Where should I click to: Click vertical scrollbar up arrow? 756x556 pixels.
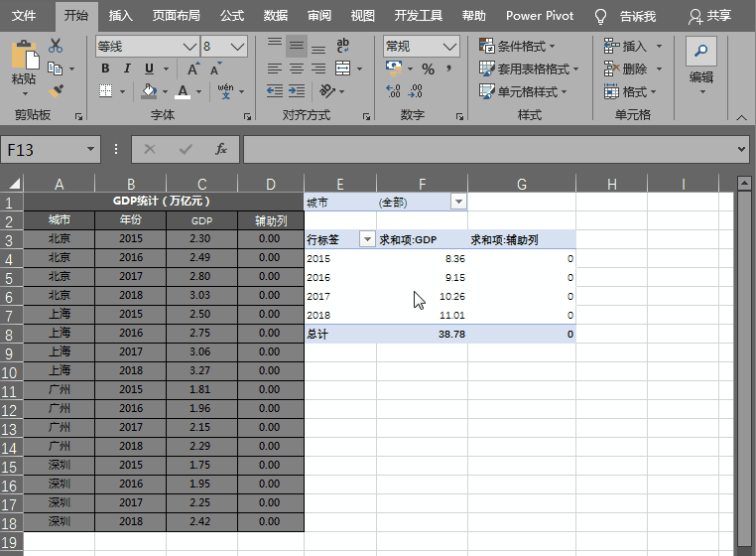[744, 184]
